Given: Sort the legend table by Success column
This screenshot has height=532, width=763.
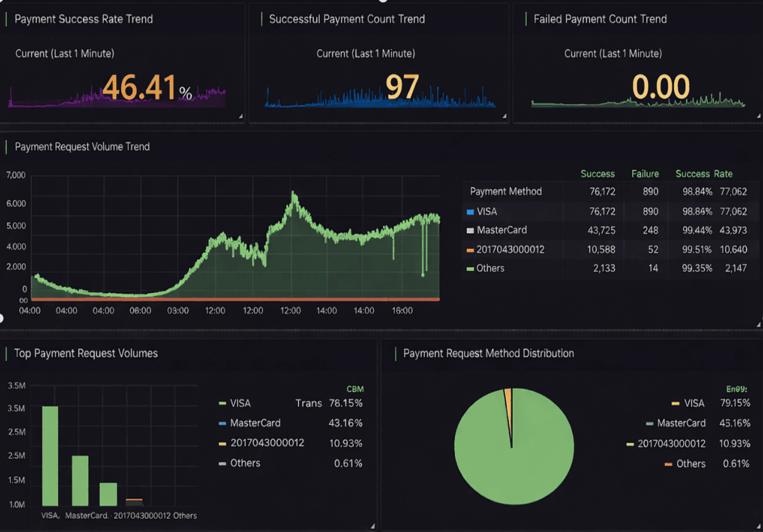Looking at the screenshot, I should (597, 174).
